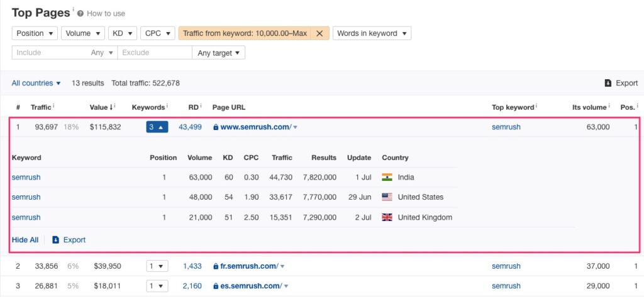Click the help icon next to How to use
Viewport: 644px width, 297px height.
pos(80,14)
